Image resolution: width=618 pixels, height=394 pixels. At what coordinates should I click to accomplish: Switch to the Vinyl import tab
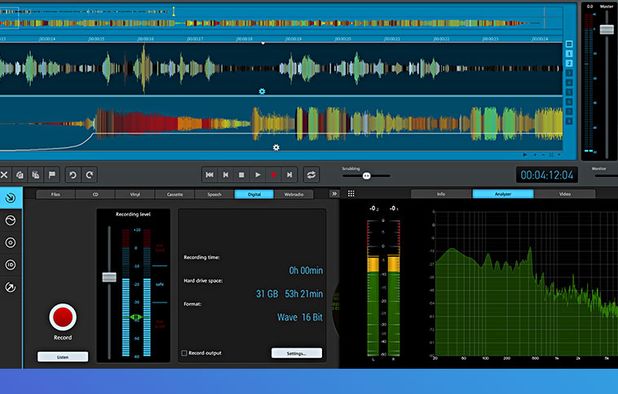pyautogui.click(x=135, y=194)
